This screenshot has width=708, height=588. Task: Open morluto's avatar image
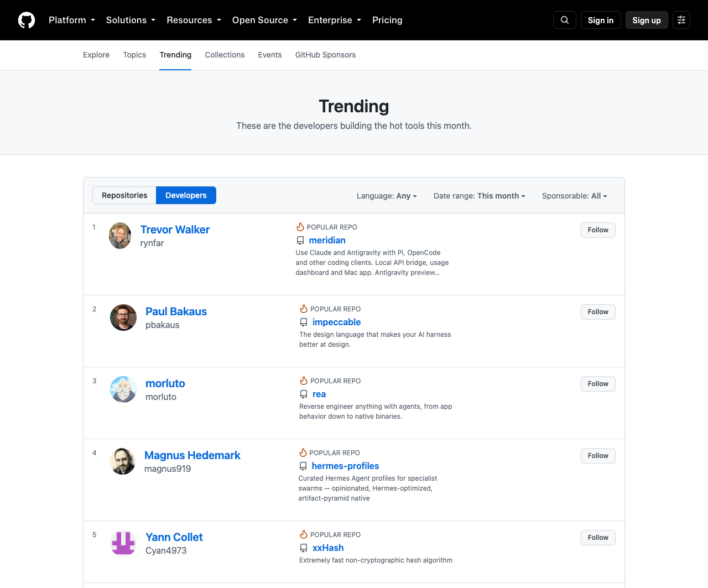[123, 389]
